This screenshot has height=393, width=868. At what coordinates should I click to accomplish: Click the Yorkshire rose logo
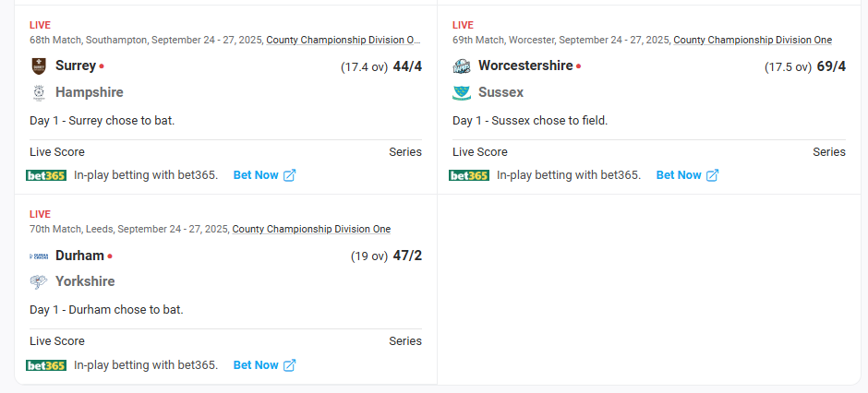[x=39, y=282]
